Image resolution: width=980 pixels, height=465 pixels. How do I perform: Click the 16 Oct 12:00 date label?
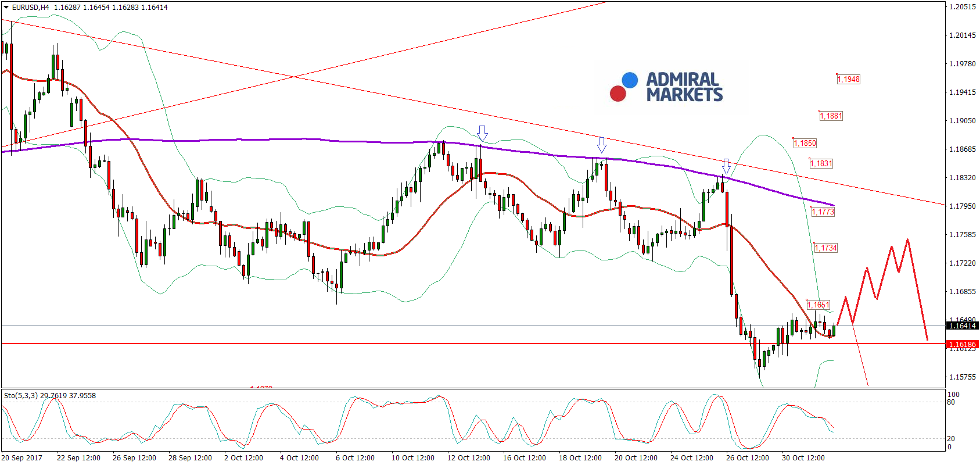525,458
